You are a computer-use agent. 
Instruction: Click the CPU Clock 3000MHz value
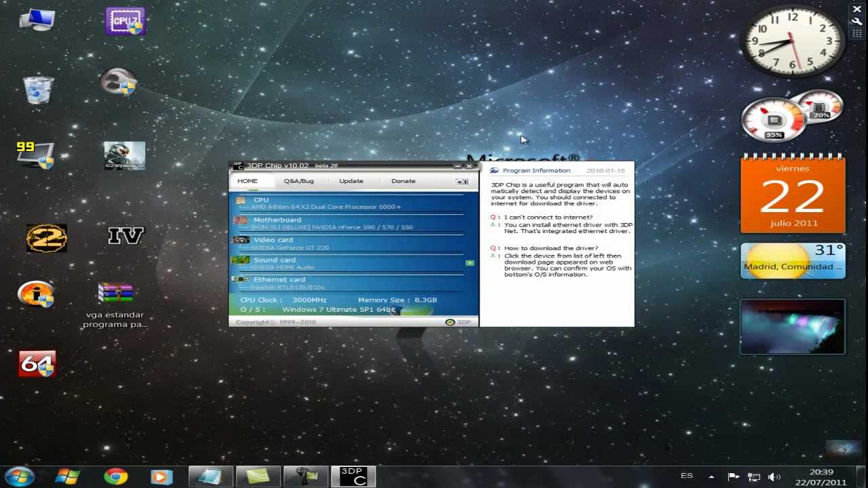309,300
